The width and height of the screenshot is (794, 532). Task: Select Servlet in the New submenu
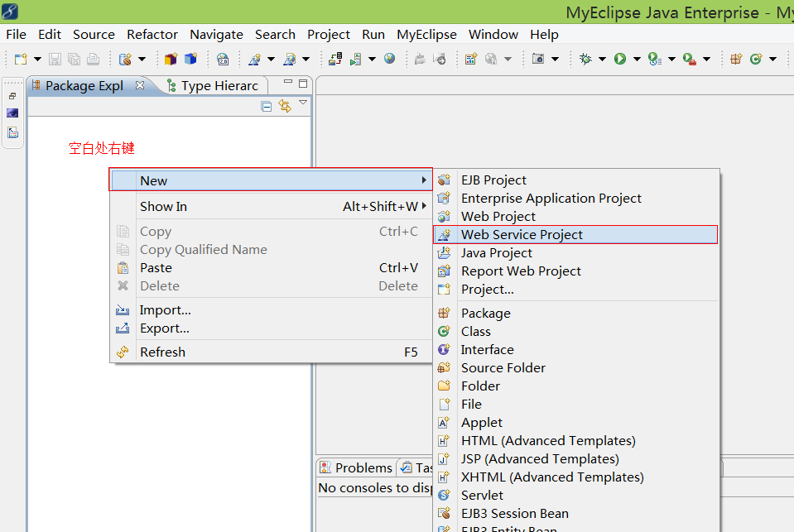coord(575,495)
